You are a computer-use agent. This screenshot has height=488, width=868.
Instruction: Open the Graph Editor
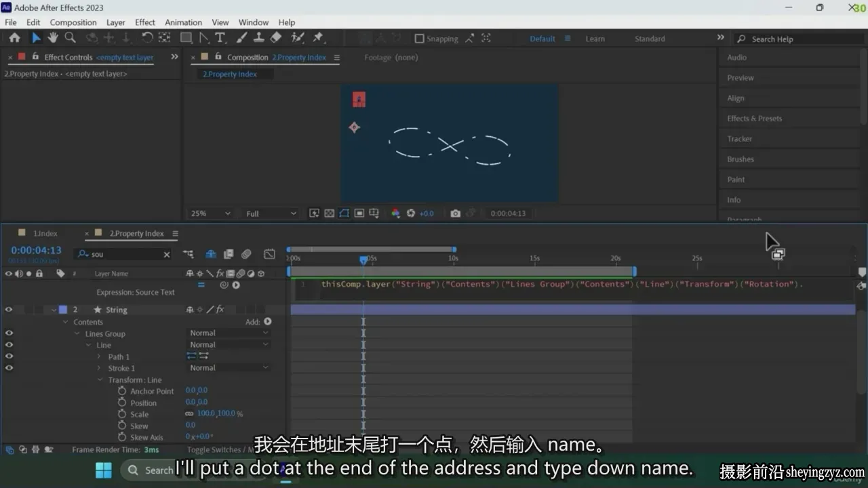tap(269, 254)
